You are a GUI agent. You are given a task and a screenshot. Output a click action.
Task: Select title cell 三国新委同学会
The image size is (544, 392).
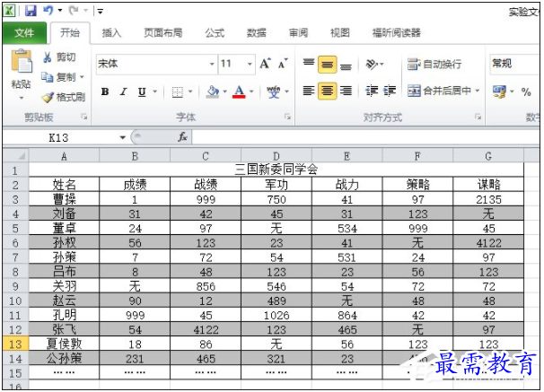[x=276, y=170]
